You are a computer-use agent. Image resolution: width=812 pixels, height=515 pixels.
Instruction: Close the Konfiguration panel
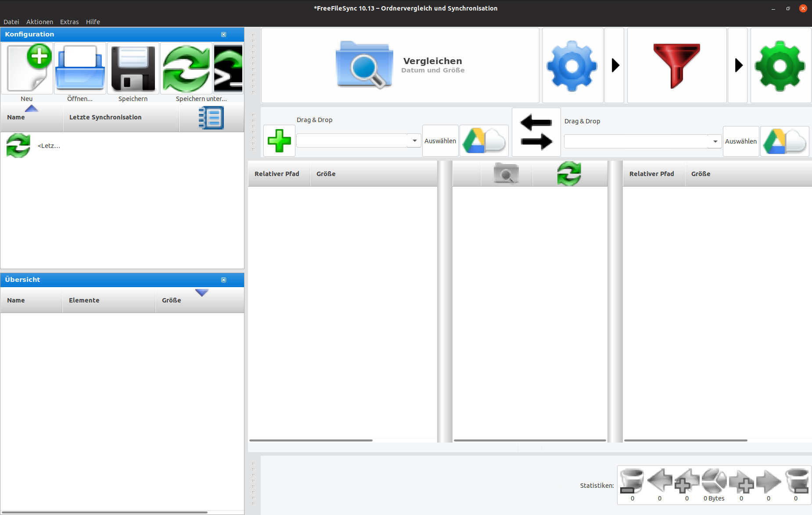tap(223, 34)
